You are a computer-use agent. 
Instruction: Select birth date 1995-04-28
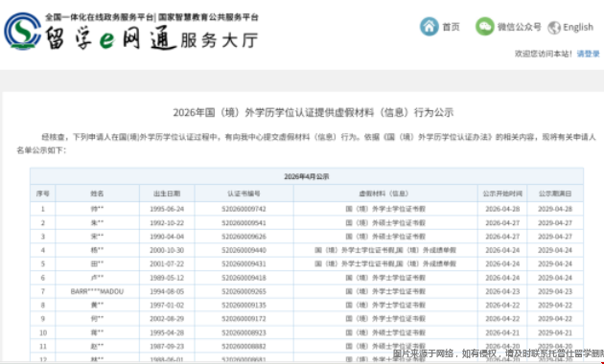(167, 332)
